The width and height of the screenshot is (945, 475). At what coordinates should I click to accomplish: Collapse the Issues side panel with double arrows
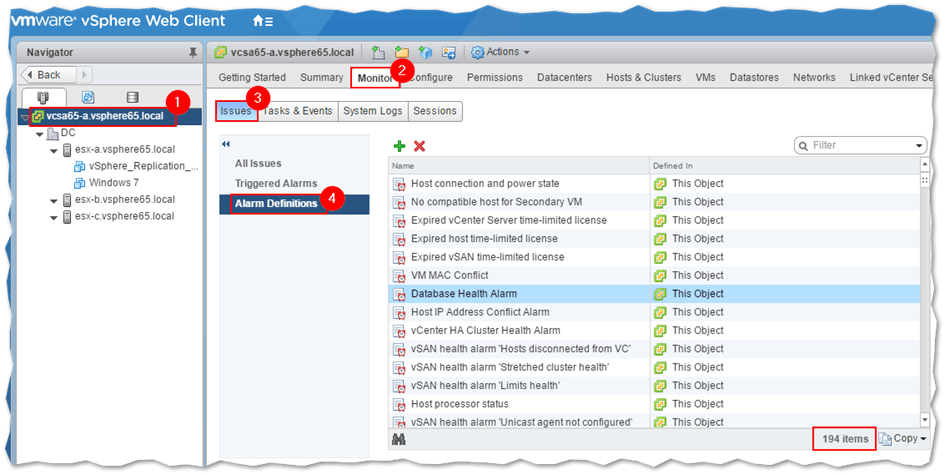coord(226,144)
